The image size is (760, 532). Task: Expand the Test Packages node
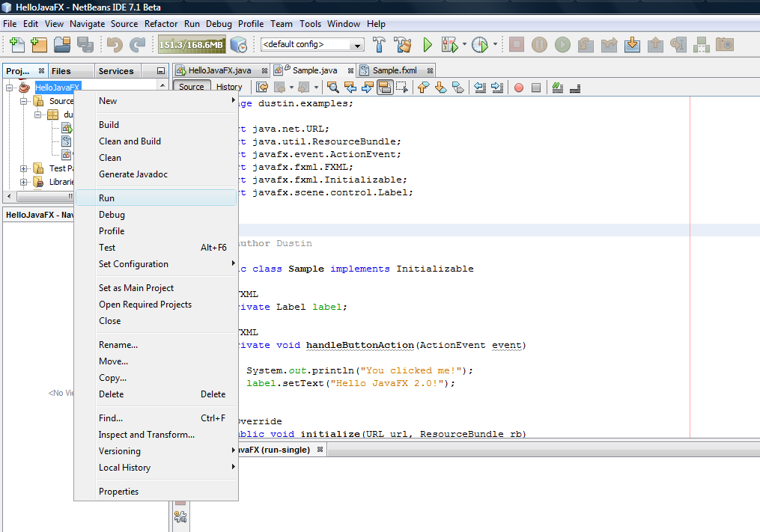tap(22, 168)
